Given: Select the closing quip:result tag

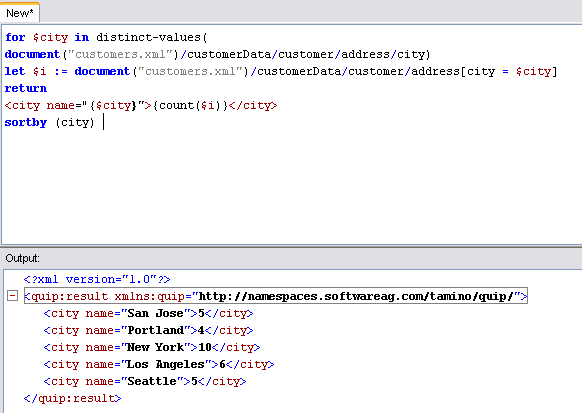Looking at the screenshot, I should point(72,398).
